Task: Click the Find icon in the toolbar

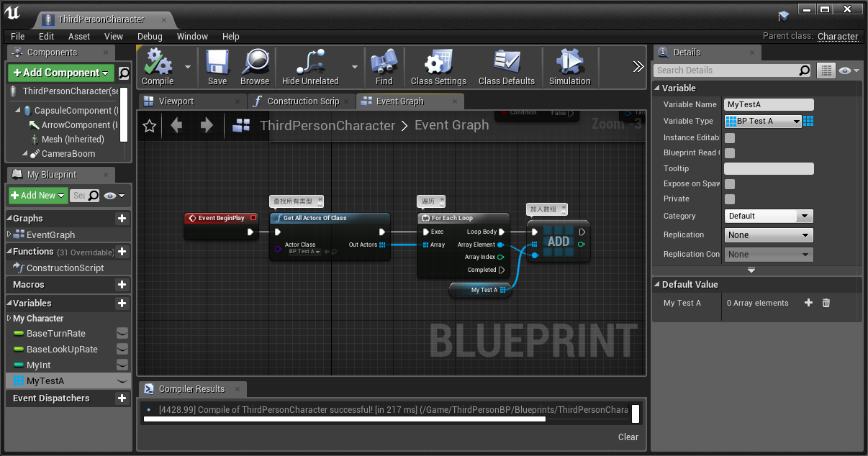Action: pos(384,66)
